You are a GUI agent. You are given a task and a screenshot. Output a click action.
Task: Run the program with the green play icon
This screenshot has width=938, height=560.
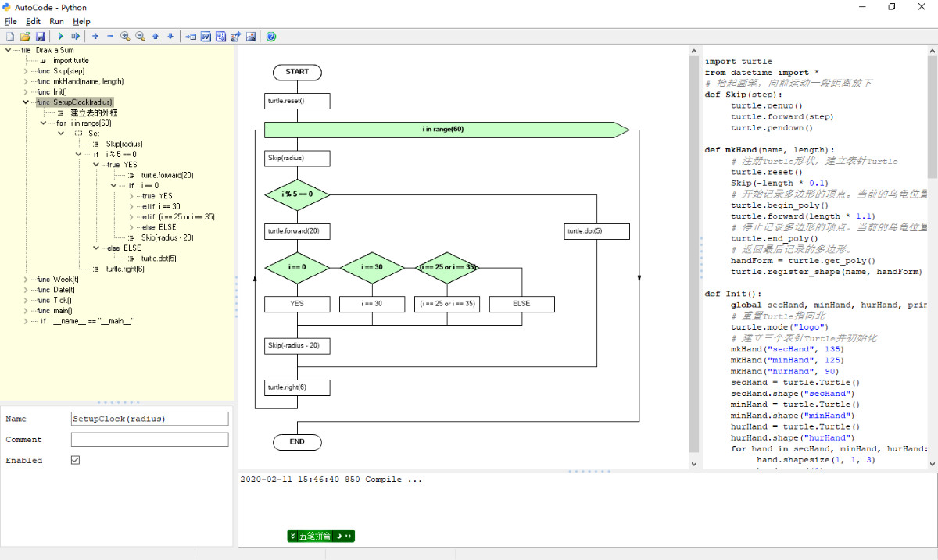(60, 37)
